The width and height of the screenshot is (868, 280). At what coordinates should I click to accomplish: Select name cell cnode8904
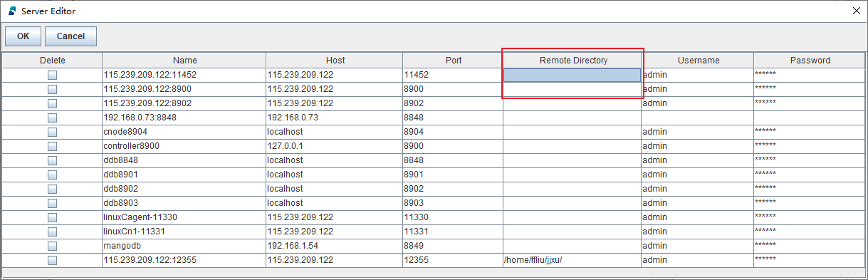184,132
